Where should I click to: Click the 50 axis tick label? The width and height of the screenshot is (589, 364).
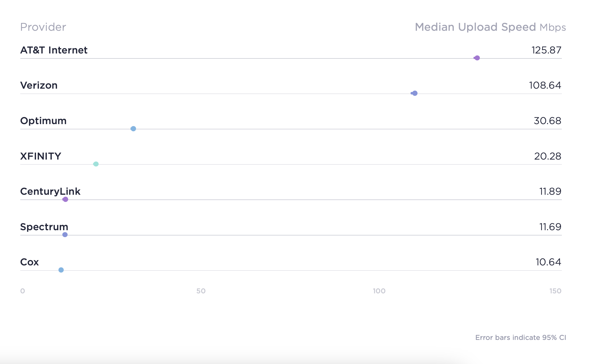[201, 291]
